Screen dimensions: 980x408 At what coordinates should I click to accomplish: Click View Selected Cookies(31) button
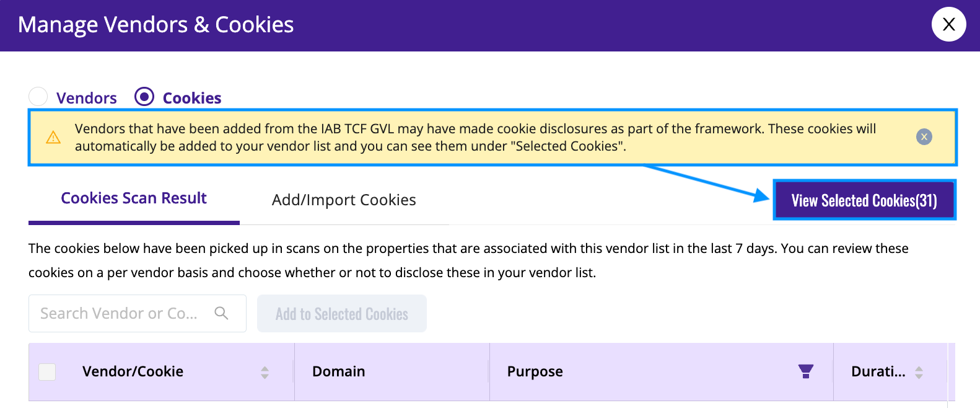point(864,200)
